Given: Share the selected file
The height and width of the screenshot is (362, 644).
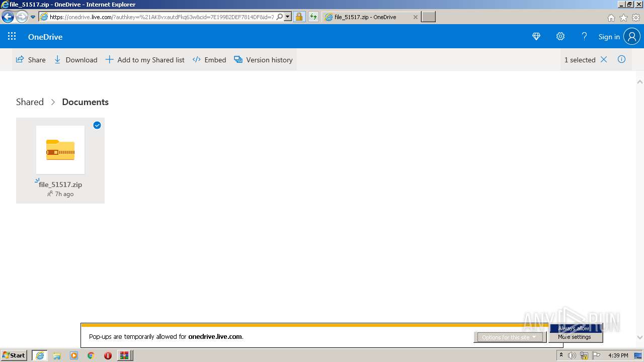Looking at the screenshot, I should tap(31, 59).
